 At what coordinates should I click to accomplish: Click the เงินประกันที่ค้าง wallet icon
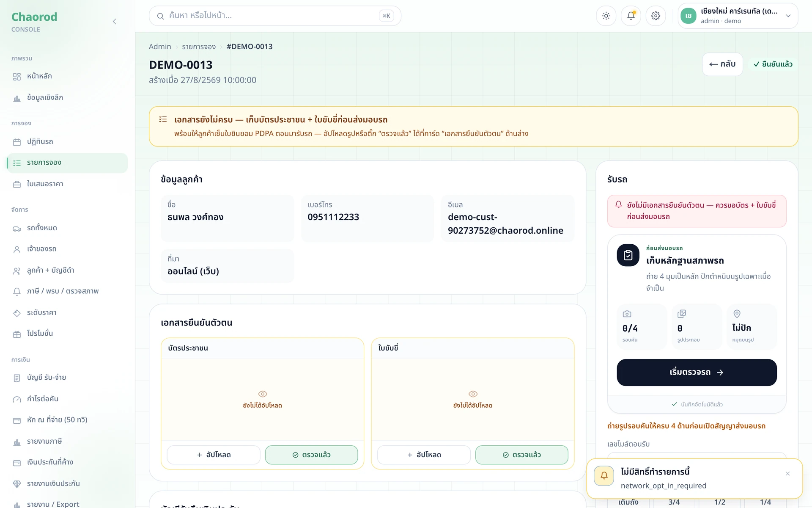pos(17,463)
